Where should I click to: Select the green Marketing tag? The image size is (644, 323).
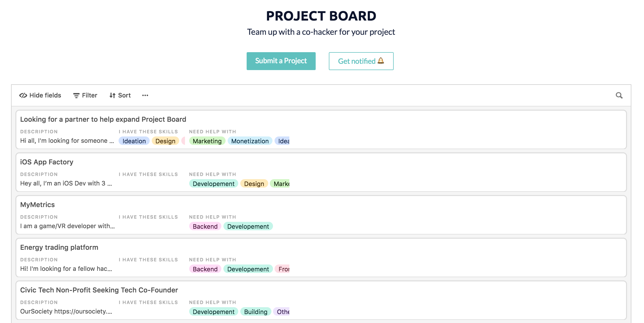[207, 141]
